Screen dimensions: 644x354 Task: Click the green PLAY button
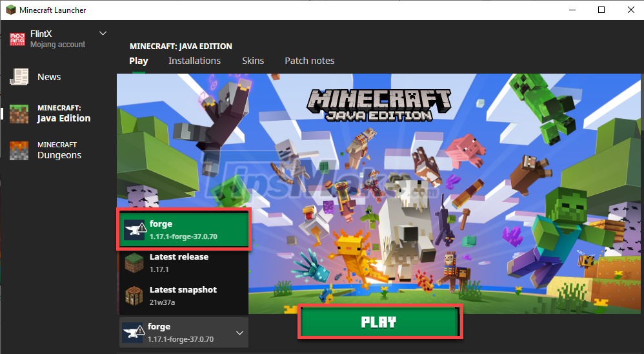379,322
